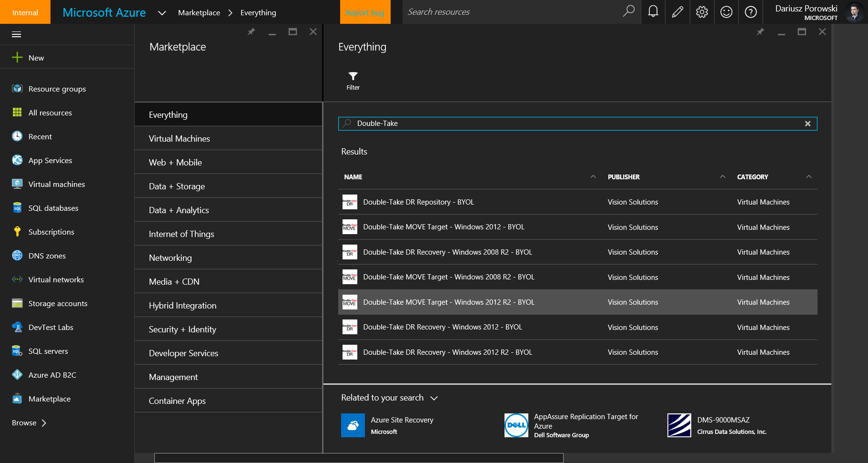This screenshot has height=463, width=868.
Task: Open All resources grid icon
Action: 17,113
